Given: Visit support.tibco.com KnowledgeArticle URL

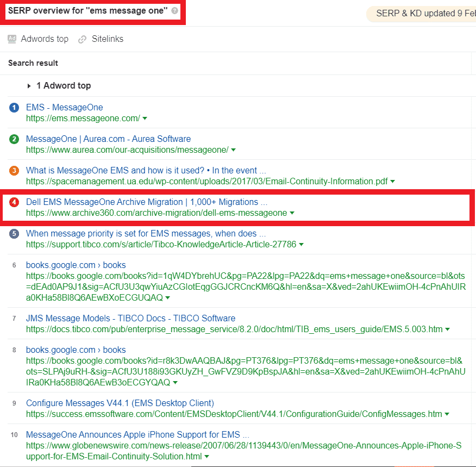Looking at the screenshot, I should point(161,245).
